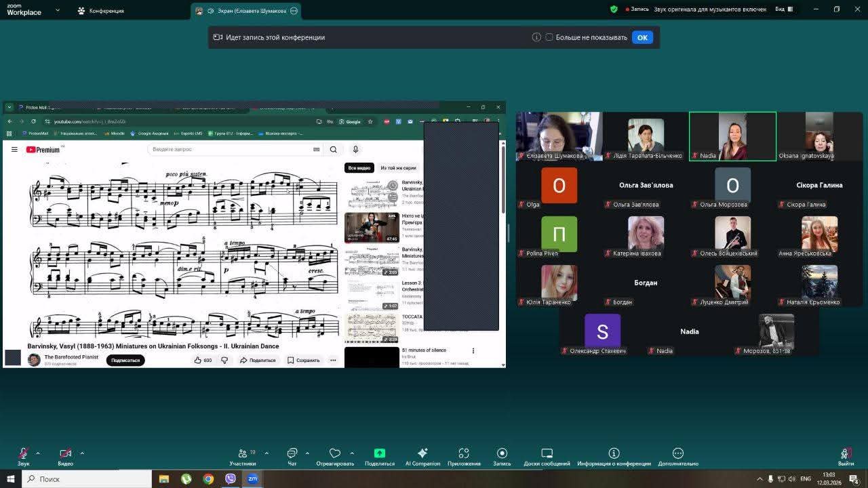Expand audio options arrow next to Звук
The image size is (868, 488).
[38, 453]
